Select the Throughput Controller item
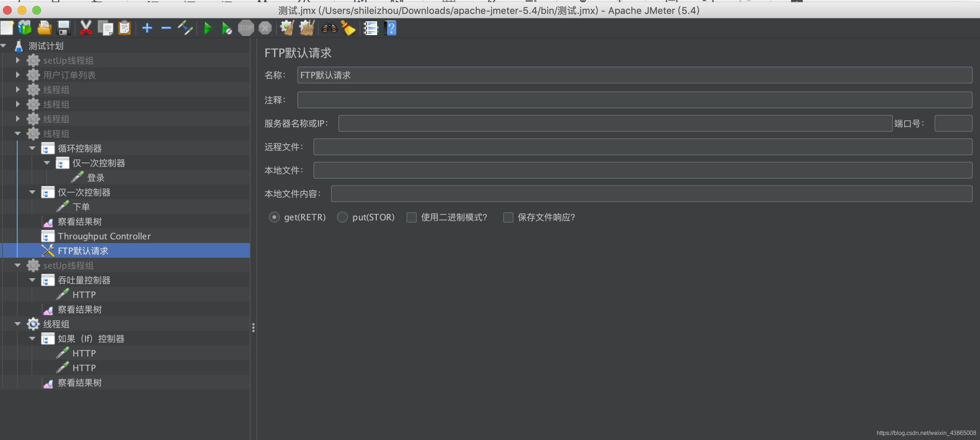The height and width of the screenshot is (440, 980). tap(104, 236)
